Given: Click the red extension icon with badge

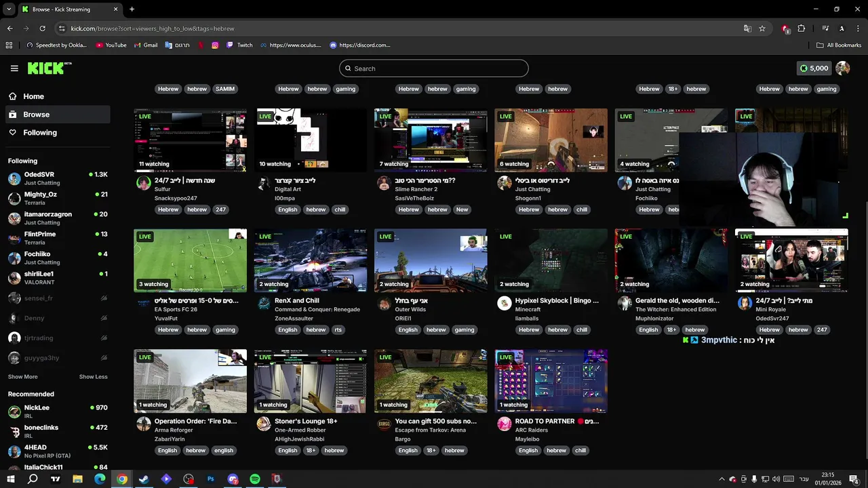Looking at the screenshot, I should tap(785, 28).
